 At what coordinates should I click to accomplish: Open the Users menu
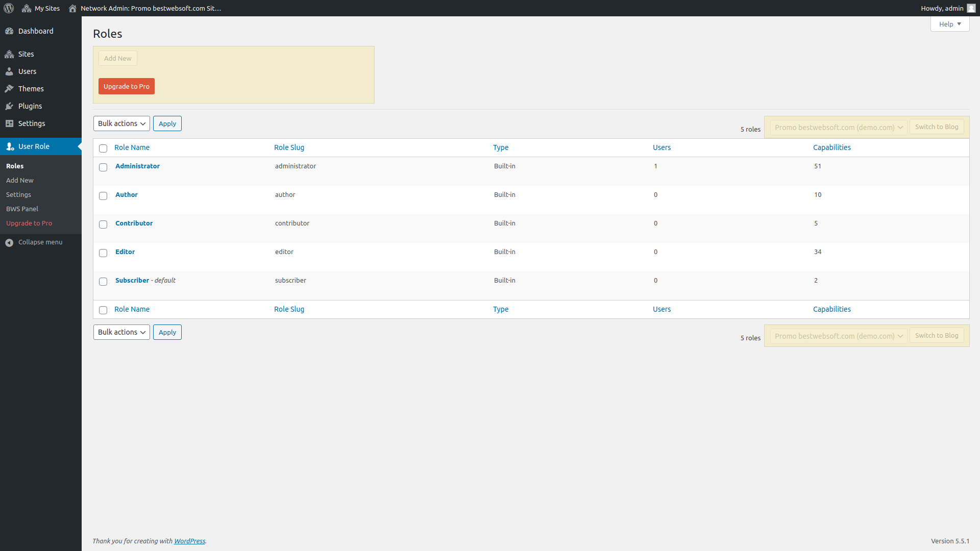point(41,71)
